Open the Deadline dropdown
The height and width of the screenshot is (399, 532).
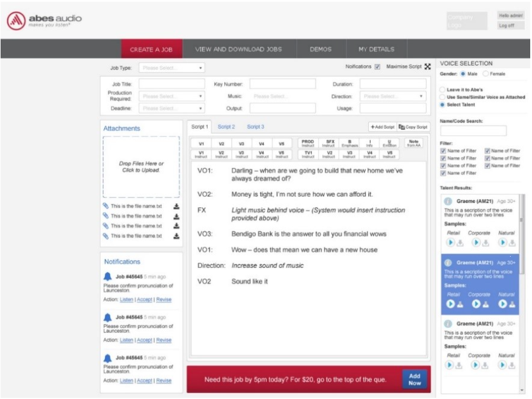[x=172, y=108]
